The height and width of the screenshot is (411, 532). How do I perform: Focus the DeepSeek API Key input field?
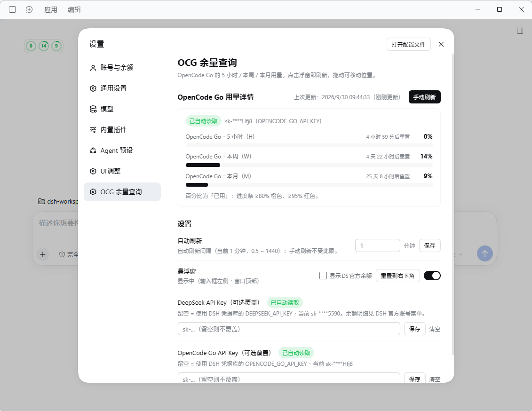point(289,329)
